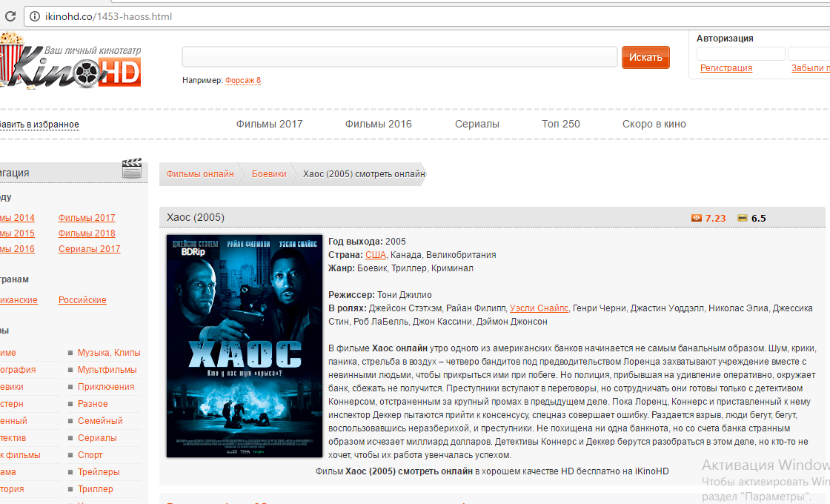Screen dimensions: 830x504
Task: Open genre Семейный
Action: (x=100, y=421)
